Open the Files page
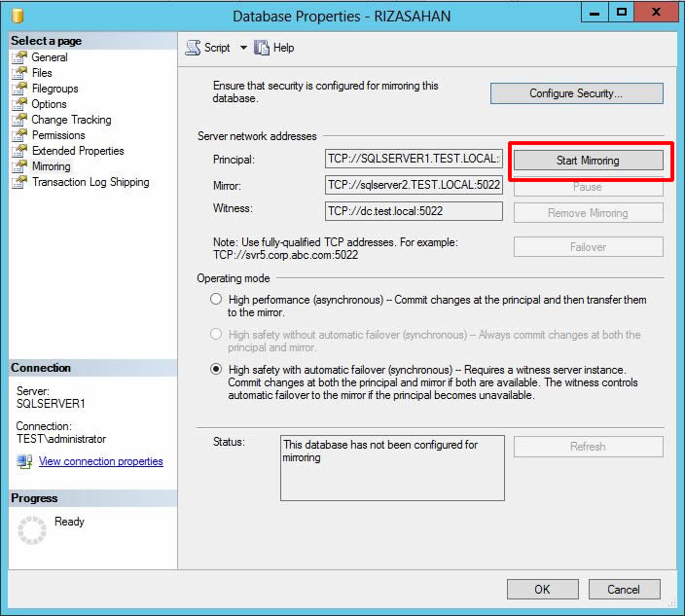The image size is (685, 616). 42,73
